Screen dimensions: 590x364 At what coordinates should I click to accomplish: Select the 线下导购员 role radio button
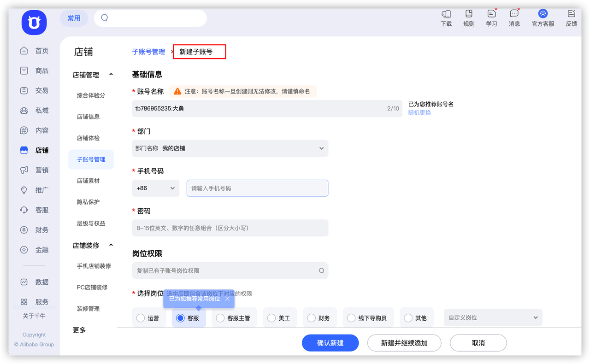[x=351, y=318]
